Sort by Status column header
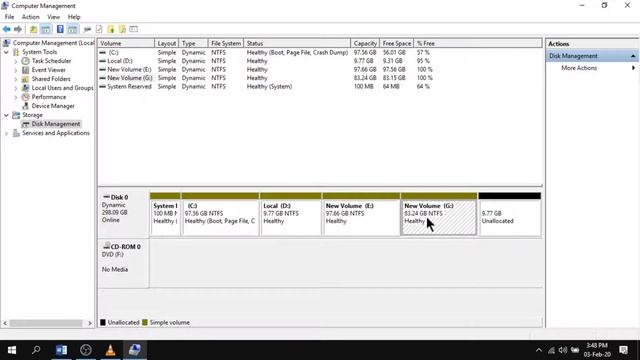The height and width of the screenshot is (360, 640). pos(297,43)
